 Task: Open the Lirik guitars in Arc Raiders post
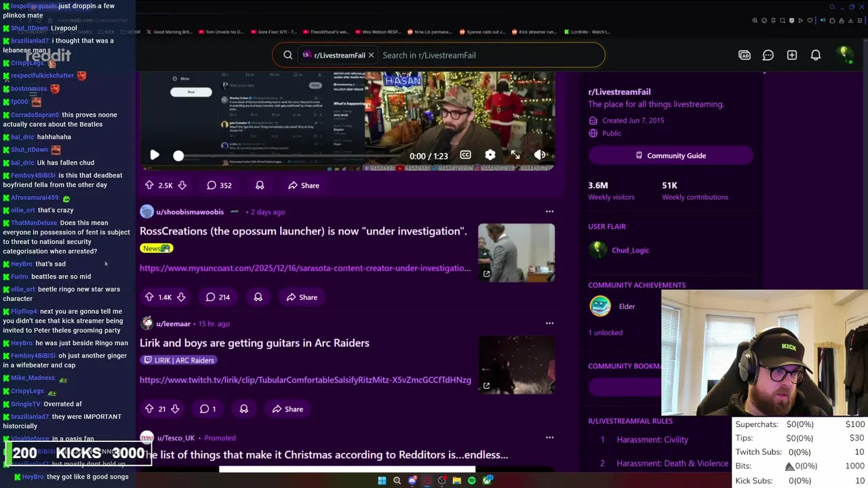tap(254, 343)
